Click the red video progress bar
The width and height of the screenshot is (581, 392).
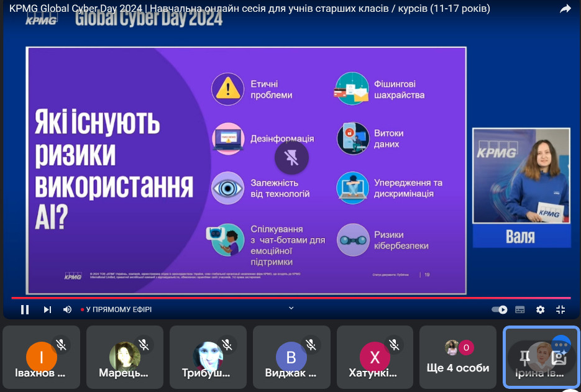[249, 298]
